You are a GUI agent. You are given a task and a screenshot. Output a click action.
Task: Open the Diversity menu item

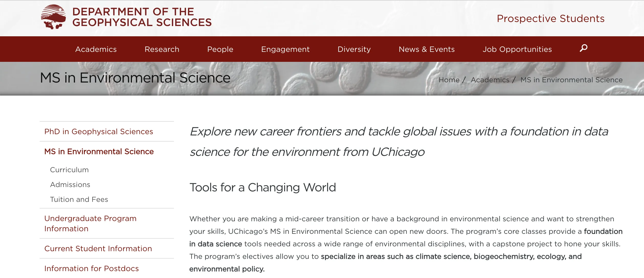(x=354, y=49)
